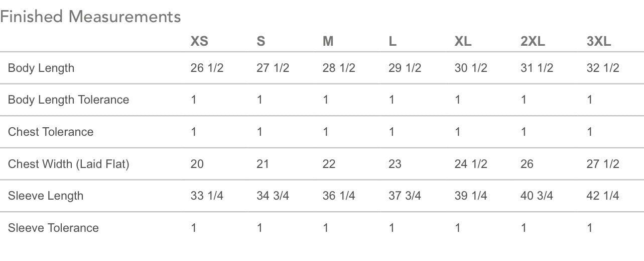Click the Finished Measurements heading
The image size is (644, 261).
point(90,17)
